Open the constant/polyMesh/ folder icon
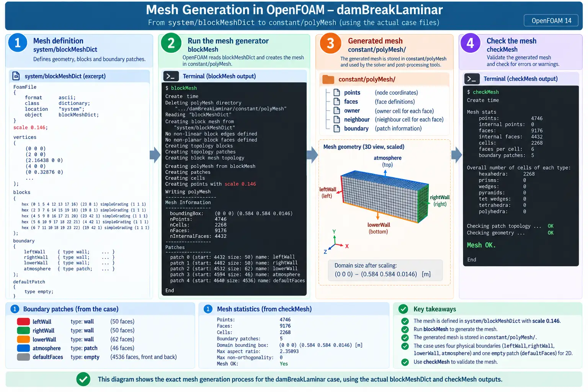 click(328, 79)
